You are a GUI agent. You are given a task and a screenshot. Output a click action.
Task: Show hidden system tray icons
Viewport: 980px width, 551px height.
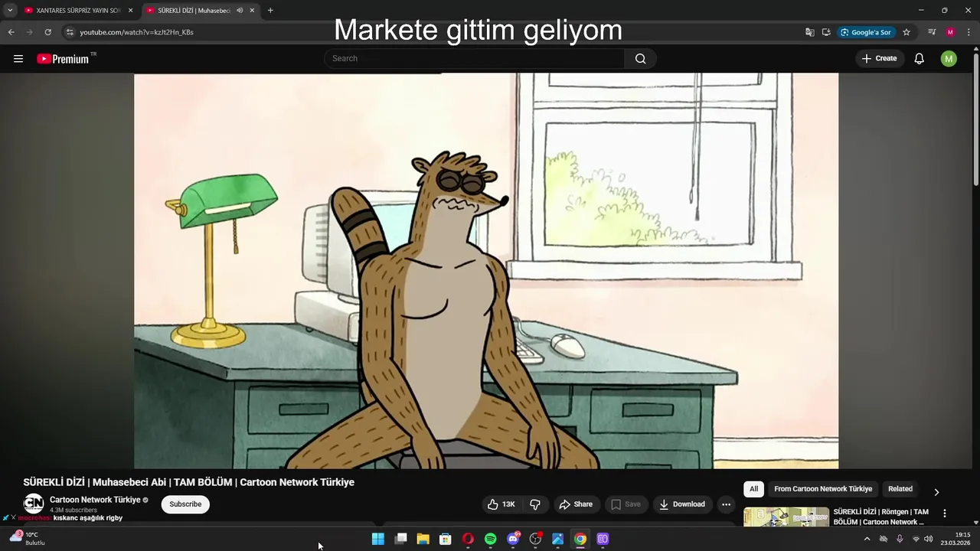[x=867, y=539]
